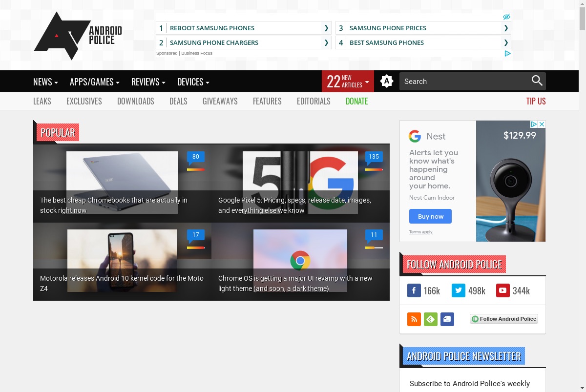Click Buy now in Nest ad
Screen dimensions: 586x392
click(x=430, y=216)
